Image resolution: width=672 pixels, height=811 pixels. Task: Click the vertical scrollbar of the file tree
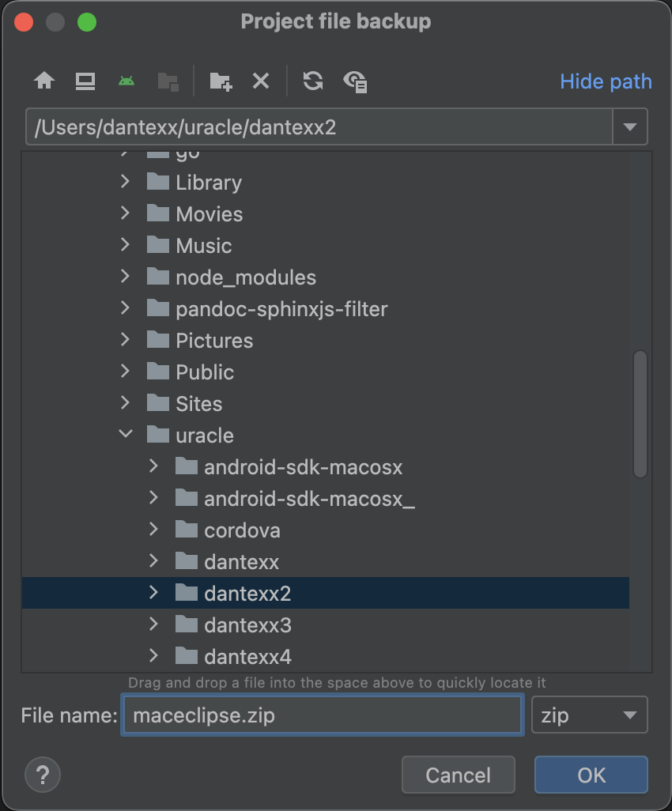point(640,415)
